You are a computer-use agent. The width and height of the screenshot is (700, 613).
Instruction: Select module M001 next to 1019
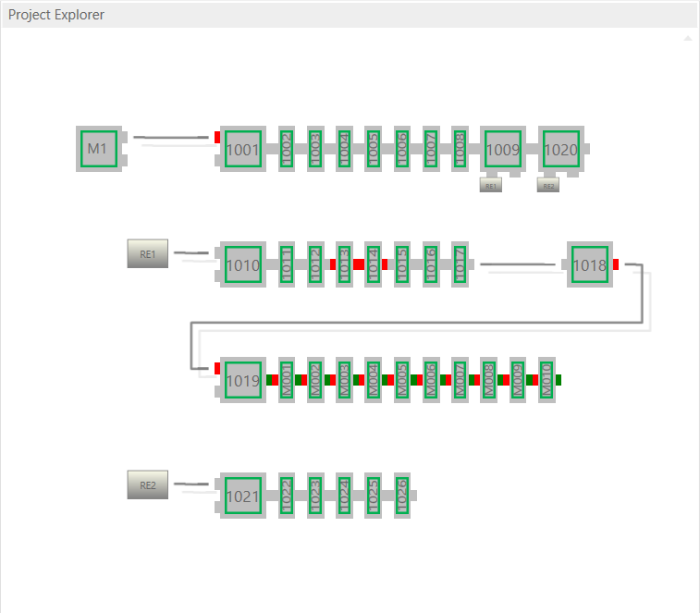(286, 380)
